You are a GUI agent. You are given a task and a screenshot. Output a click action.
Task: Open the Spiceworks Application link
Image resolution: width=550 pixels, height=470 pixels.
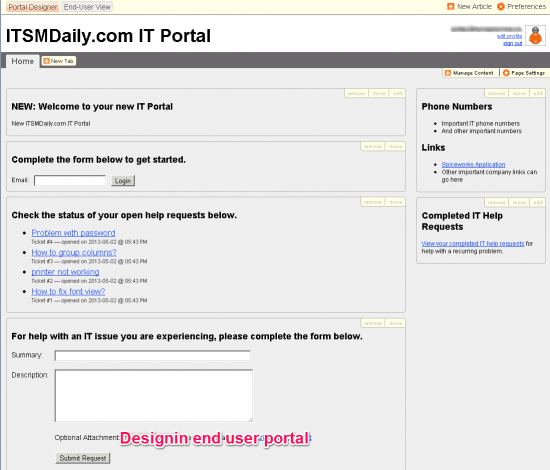point(473,164)
